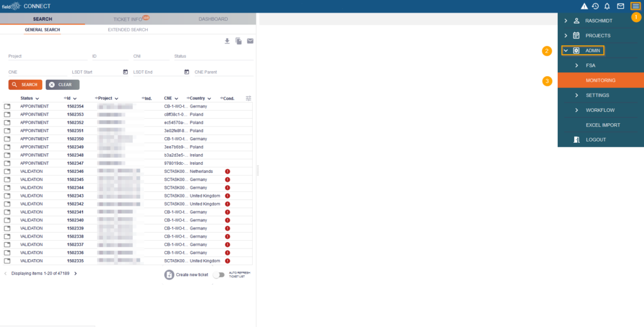Click the Create new ticket icon
644x327 pixels.
[169, 275]
